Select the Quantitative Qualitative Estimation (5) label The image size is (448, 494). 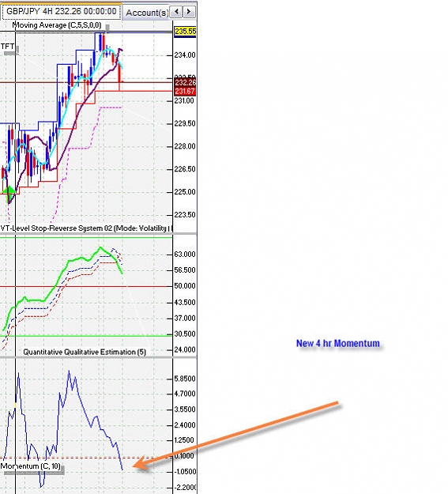85,352
